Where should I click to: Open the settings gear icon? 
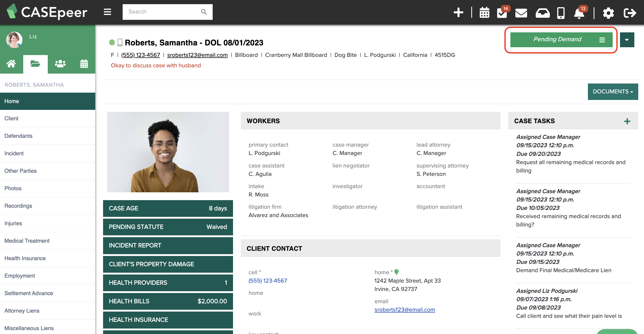pos(608,13)
